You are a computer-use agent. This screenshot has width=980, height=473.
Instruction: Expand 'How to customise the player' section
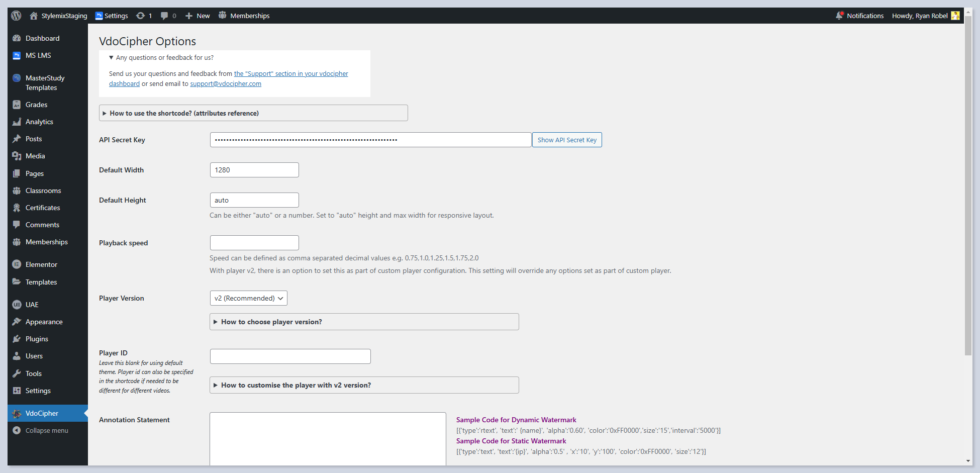[296, 385]
